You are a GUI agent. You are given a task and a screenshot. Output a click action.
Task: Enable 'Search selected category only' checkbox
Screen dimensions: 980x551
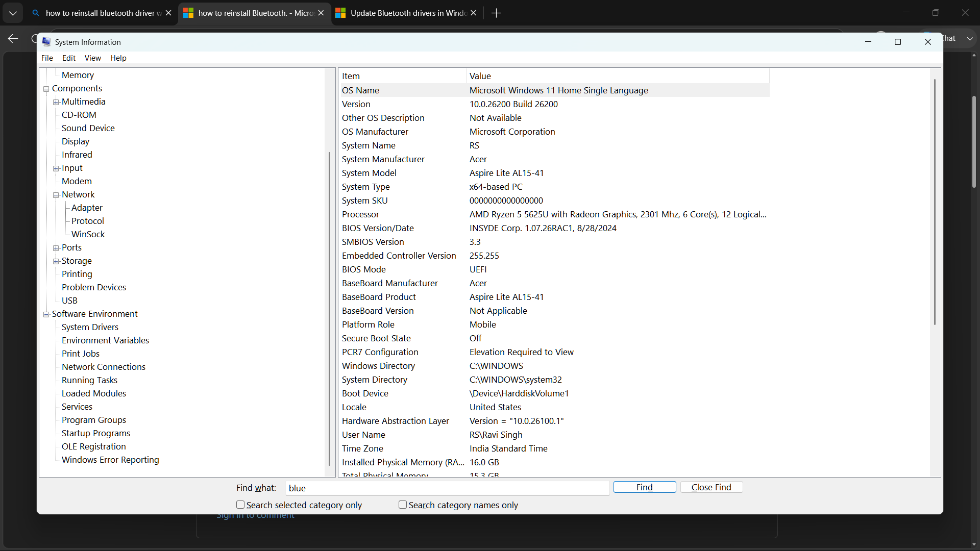tap(240, 505)
